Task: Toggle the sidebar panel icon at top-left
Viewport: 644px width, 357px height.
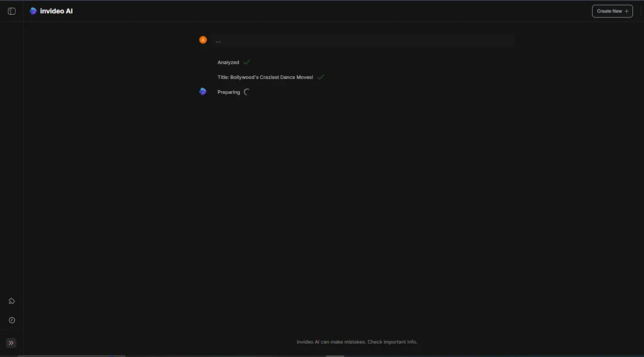Action: pyautogui.click(x=12, y=11)
